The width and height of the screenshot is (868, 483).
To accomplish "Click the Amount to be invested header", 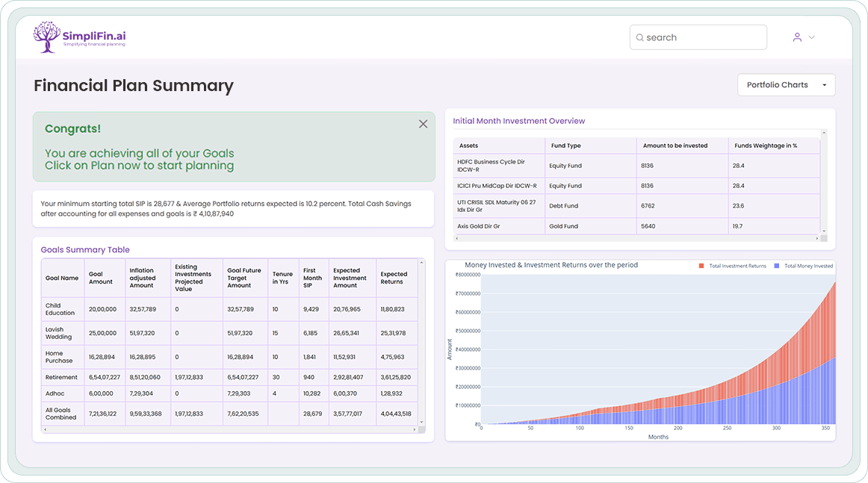I will coord(682,146).
